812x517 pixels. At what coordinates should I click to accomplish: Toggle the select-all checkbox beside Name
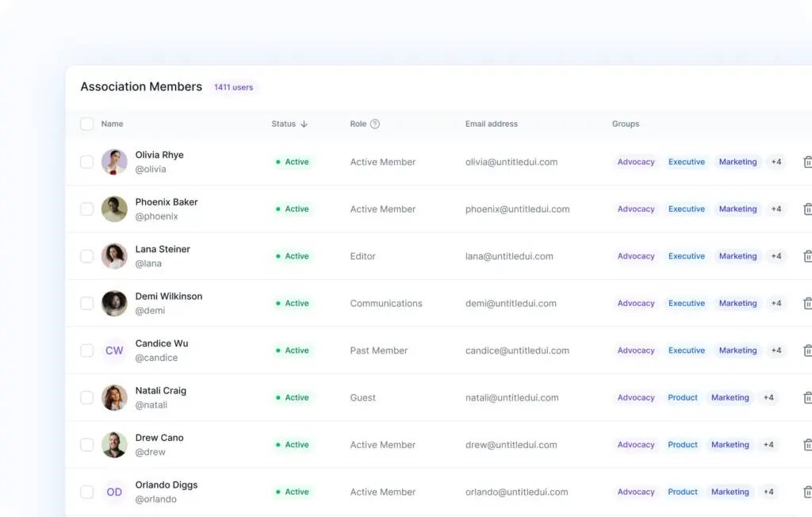[87, 124]
